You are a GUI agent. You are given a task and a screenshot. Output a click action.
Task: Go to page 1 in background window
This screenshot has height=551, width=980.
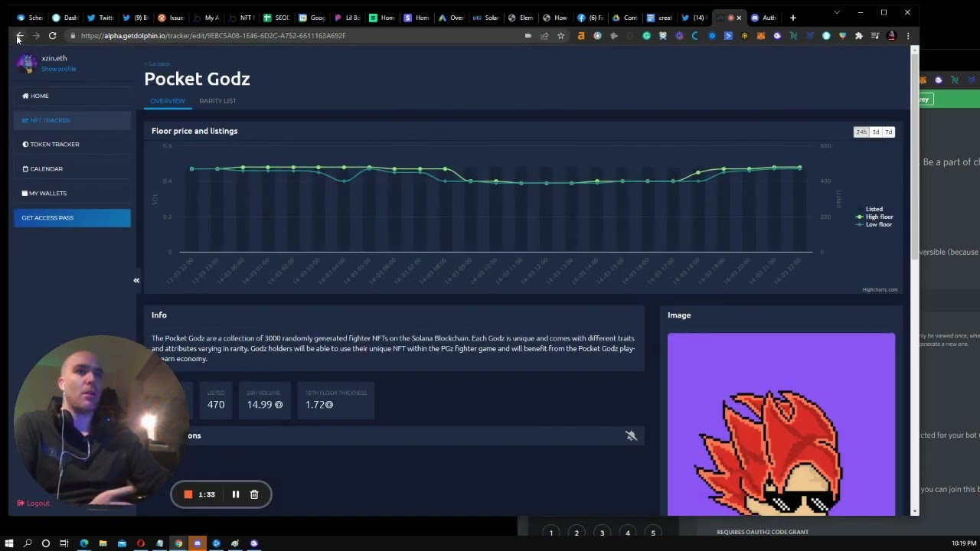point(551,533)
